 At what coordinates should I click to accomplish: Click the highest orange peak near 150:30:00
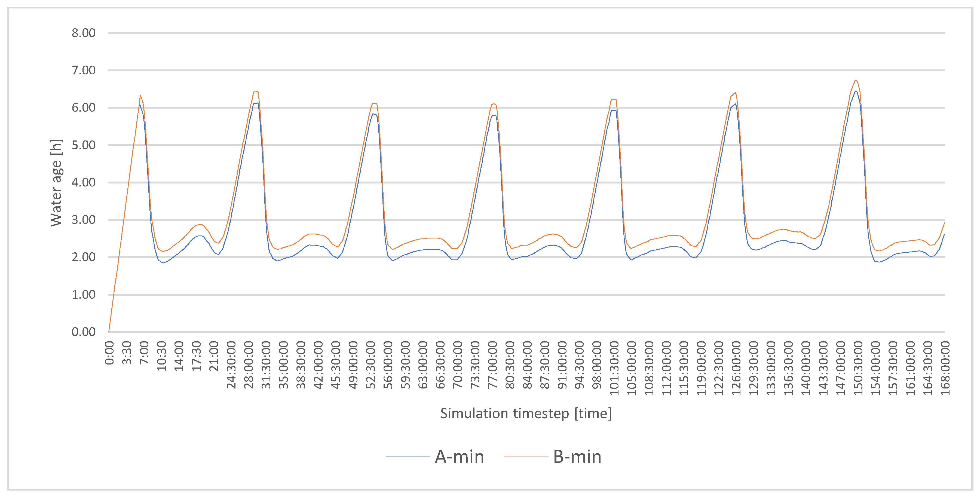click(x=856, y=80)
